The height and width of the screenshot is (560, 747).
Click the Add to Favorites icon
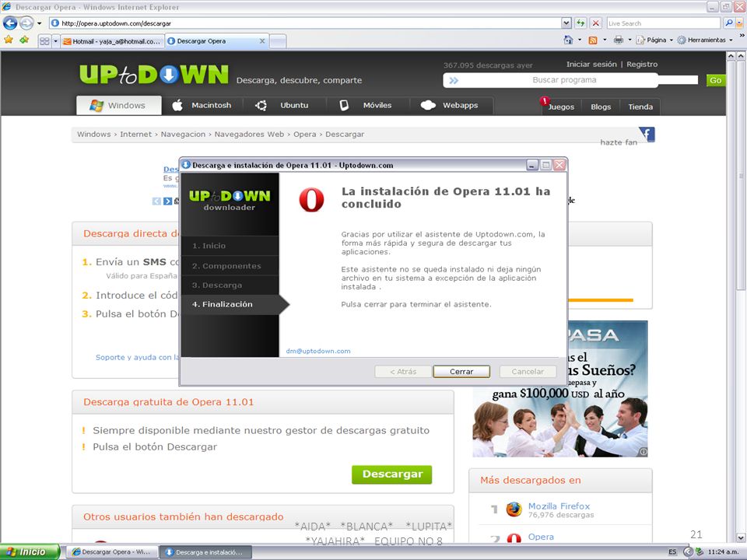point(24,40)
